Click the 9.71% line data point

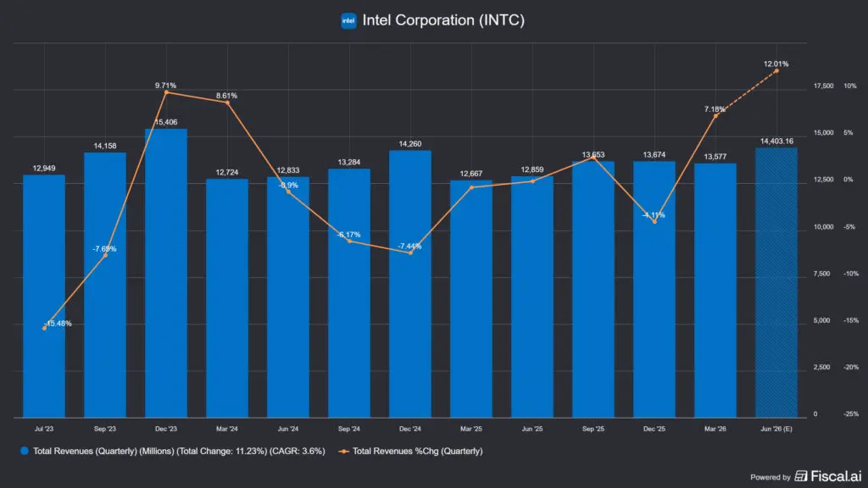tap(166, 92)
